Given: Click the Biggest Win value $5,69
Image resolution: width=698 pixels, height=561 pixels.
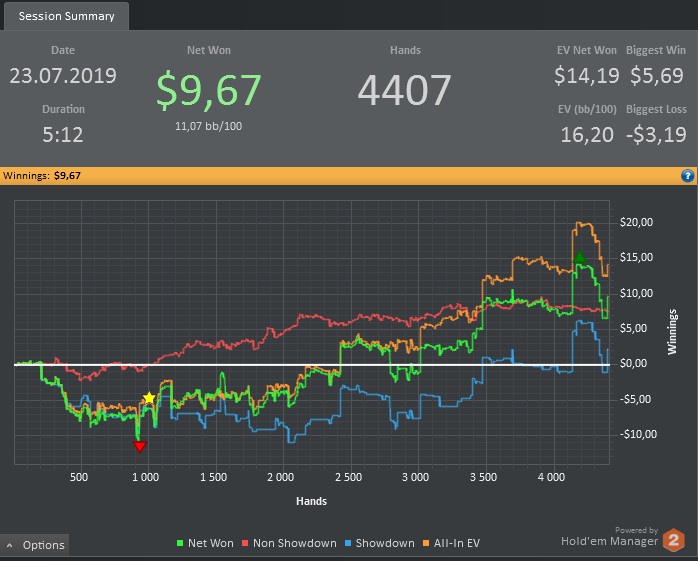Looking at the screenshot, I should [657, 76].
